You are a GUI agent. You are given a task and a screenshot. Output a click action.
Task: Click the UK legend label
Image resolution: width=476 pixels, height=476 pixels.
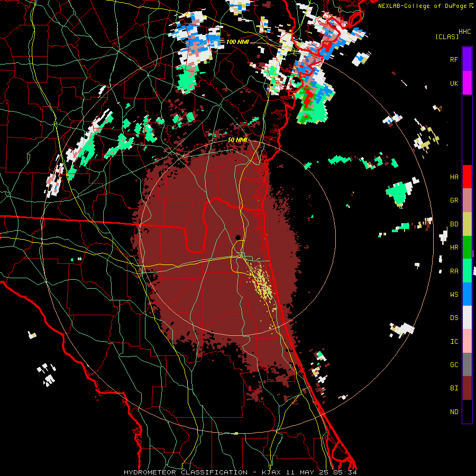click(454, 83)
